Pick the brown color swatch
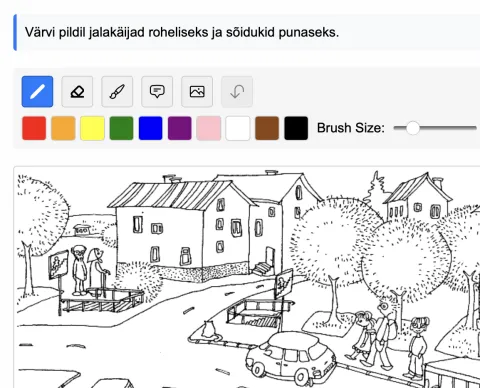Image resolution: width=480 pixels, height=388 pixels. tap(267, 128)
